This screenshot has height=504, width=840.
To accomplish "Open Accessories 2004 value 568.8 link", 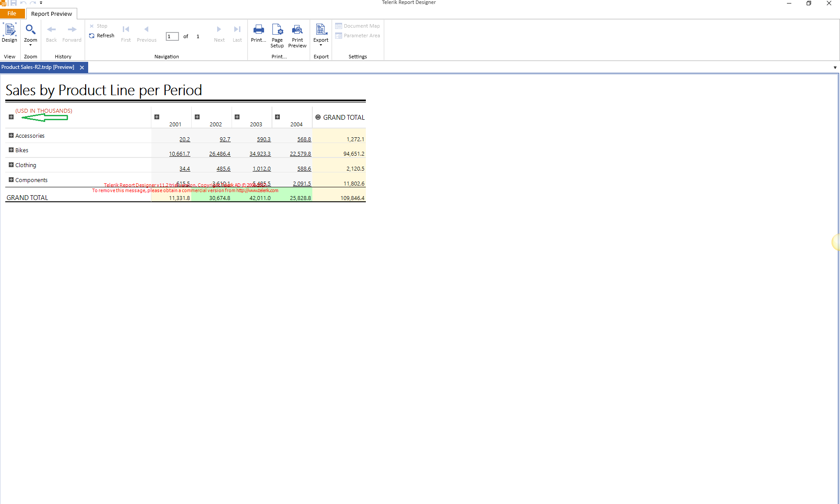I will 304,139.
